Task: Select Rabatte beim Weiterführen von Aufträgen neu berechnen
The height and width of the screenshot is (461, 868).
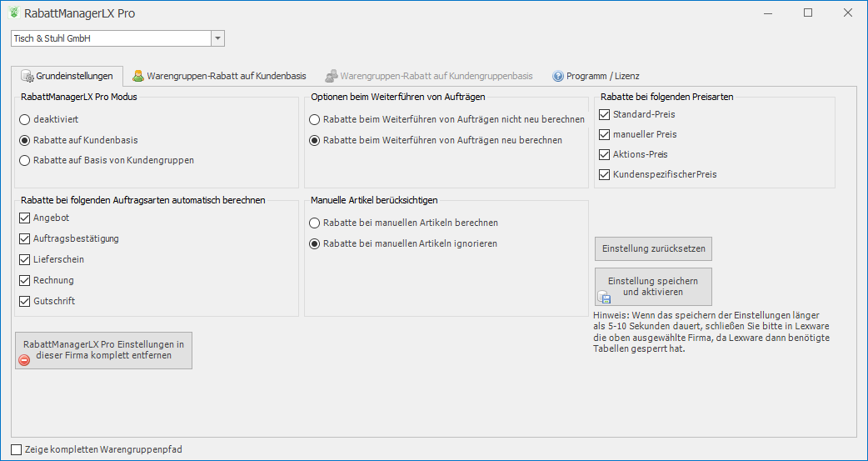Action: 314,140
